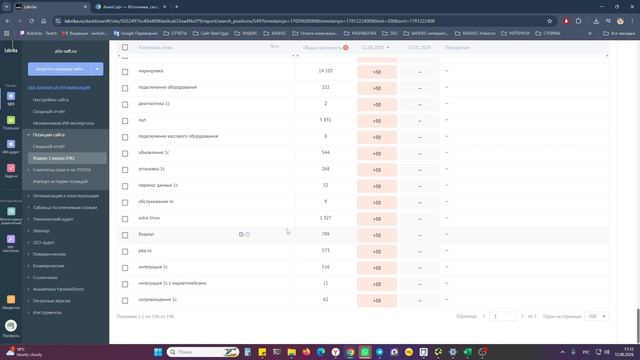
Task: Check the astra linux row checkbox
Action: coord(125,219)
